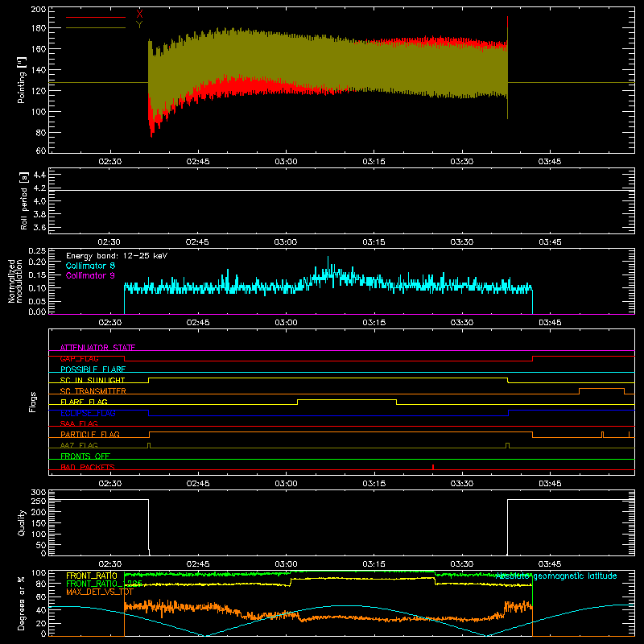Image resolution: width=644 pixels, height=644 pixels.
Task: Select the SAA_FLAG label
Action: click(79, 423)
